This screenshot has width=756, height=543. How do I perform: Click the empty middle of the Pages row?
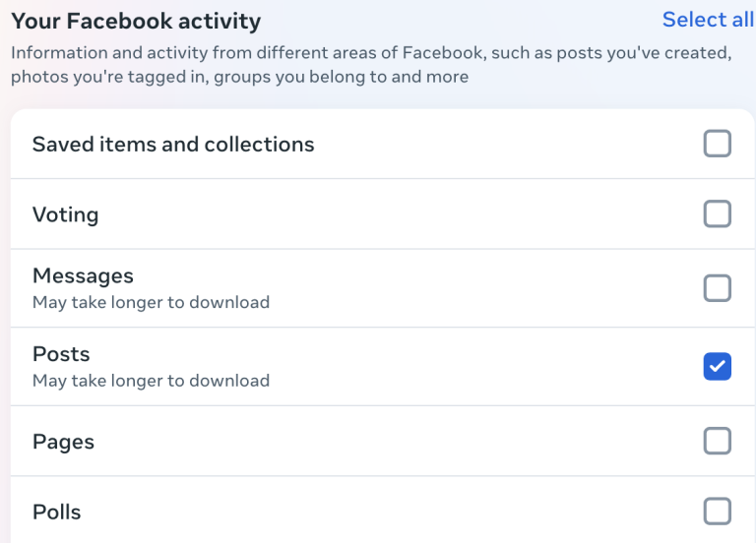point(394,442)
